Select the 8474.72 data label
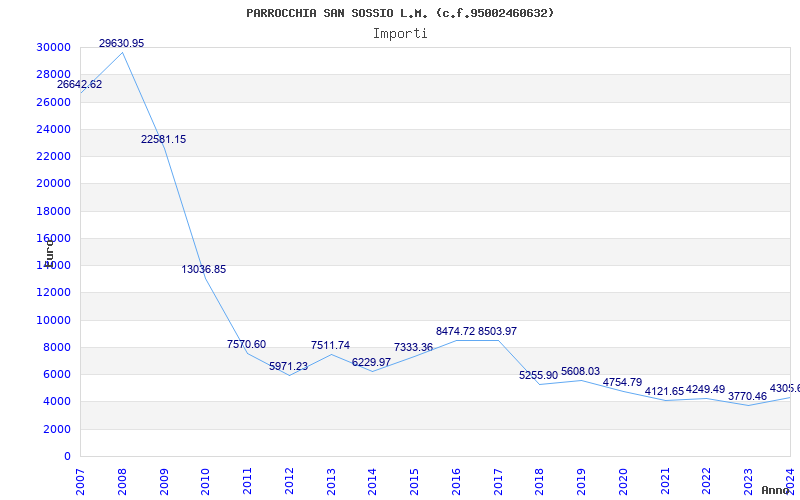 (x=455, y=332)
